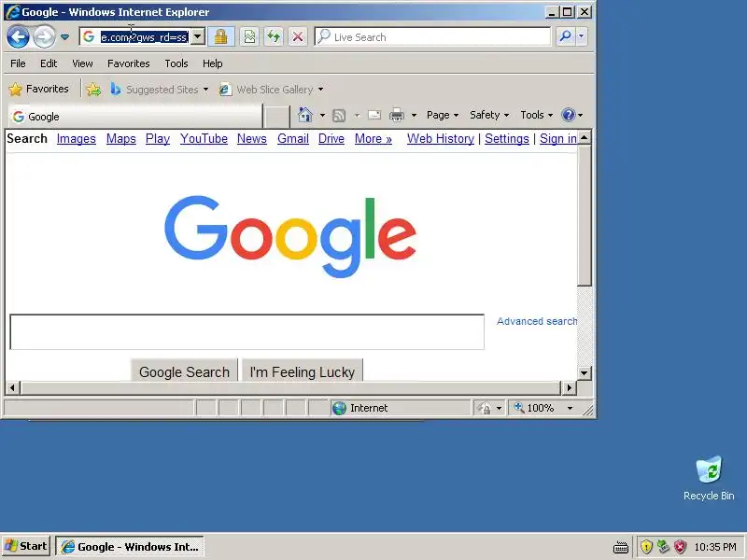This screenshot has height=560, width=747.
Task: Open Google Play link
Action: tap(158, 138)
